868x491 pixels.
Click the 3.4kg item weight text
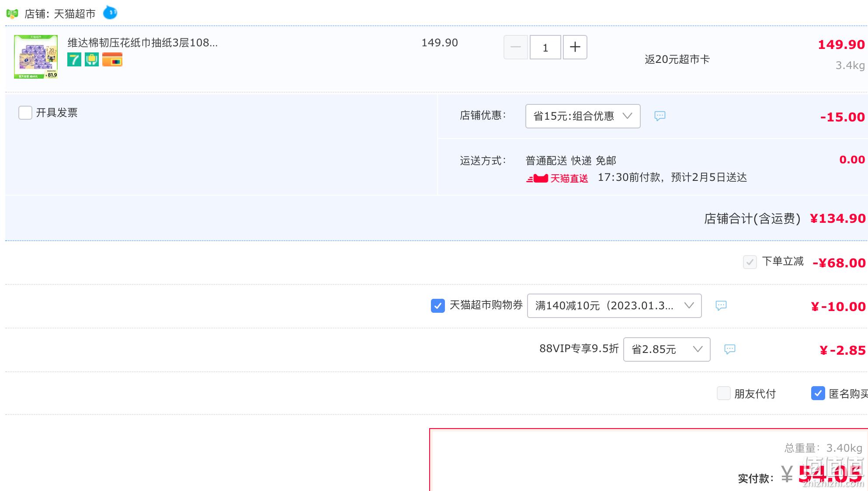(850, 66)
